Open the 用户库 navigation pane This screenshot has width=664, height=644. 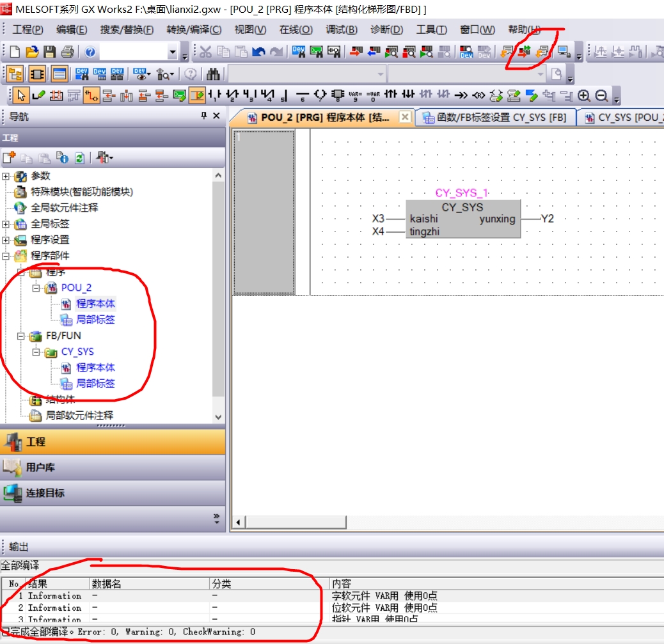pyautogui.click(x=40, y=467)
